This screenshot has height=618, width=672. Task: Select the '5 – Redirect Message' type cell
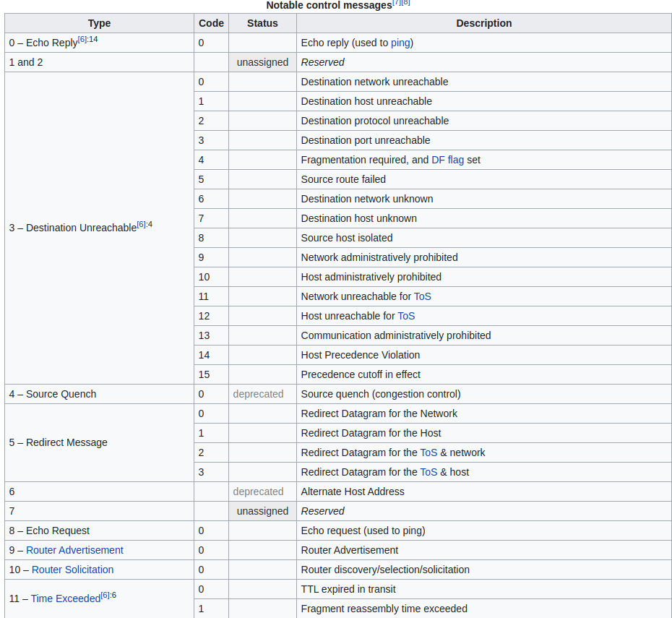click(100, 442)
